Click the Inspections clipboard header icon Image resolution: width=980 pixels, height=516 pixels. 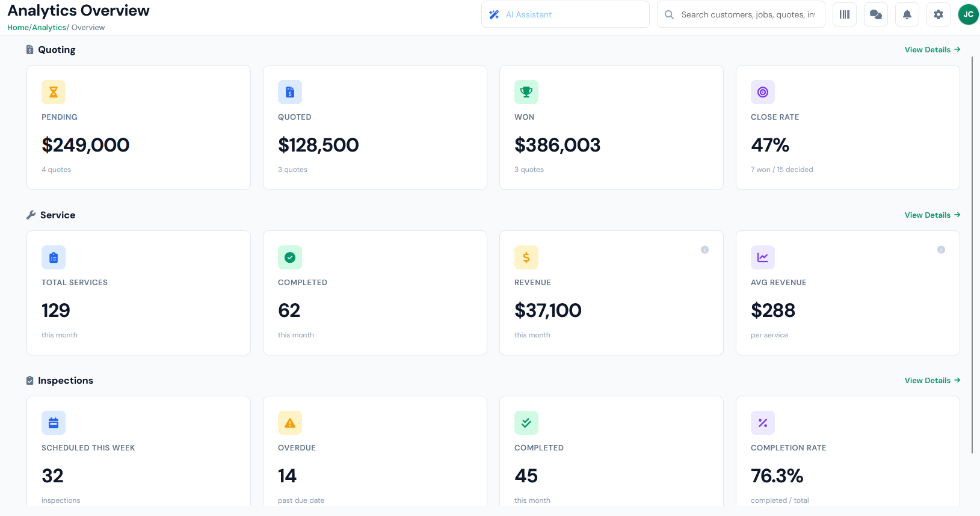[30, 381]
